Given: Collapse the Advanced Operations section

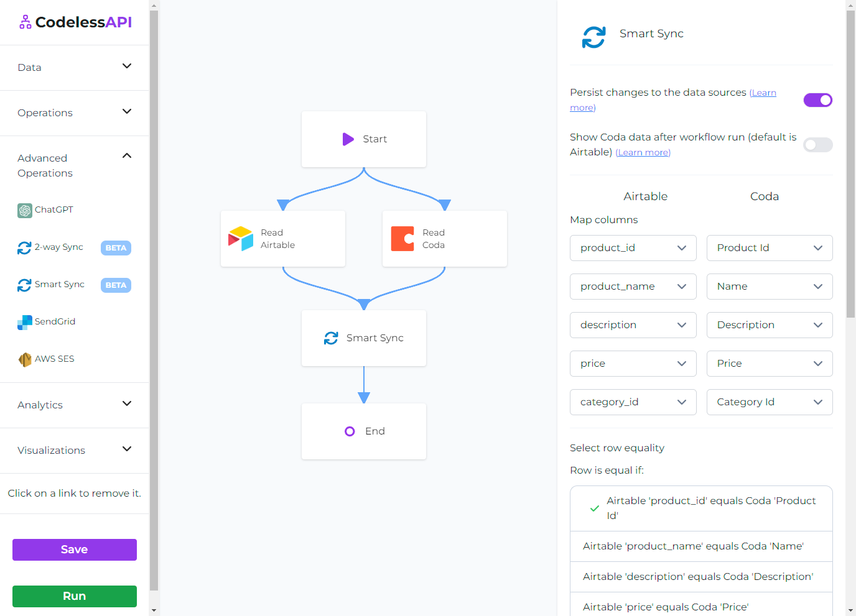Looking at the screenshot, I should [75, 165].
